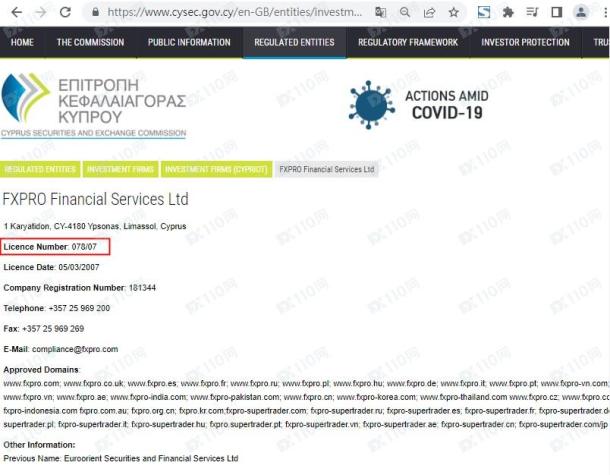Click the blue extension icon in toolbar
610x475 pixels.
[484, 12]
